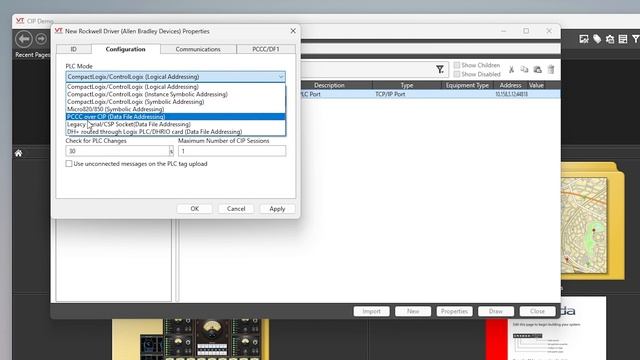Image resolution: width=640 pixels, height=360 pixels.
Task: Click the back navigation arrow icon
Action: pyautogui.click(x=24, y=39)
